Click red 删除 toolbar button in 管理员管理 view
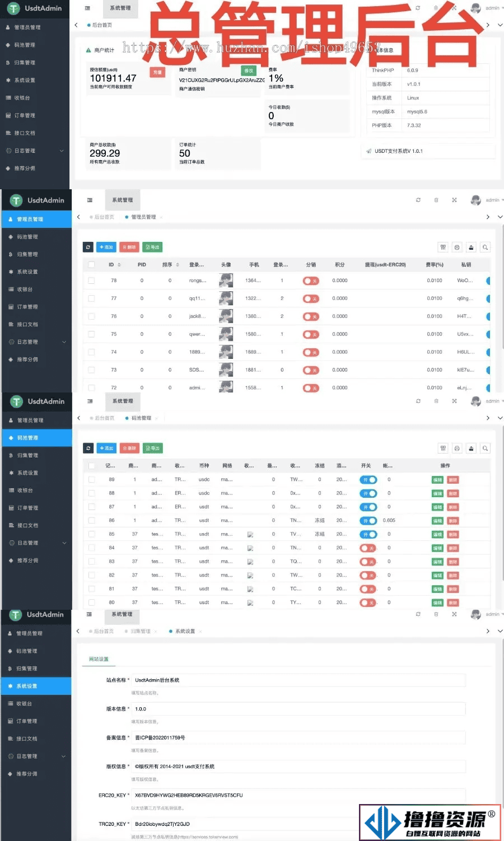 [129, 247]
